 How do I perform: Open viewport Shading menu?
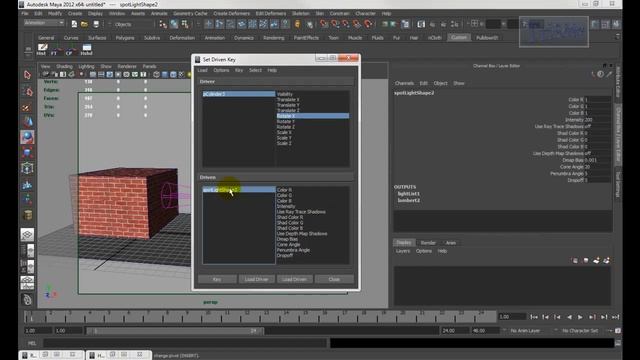tap(64, 66)
